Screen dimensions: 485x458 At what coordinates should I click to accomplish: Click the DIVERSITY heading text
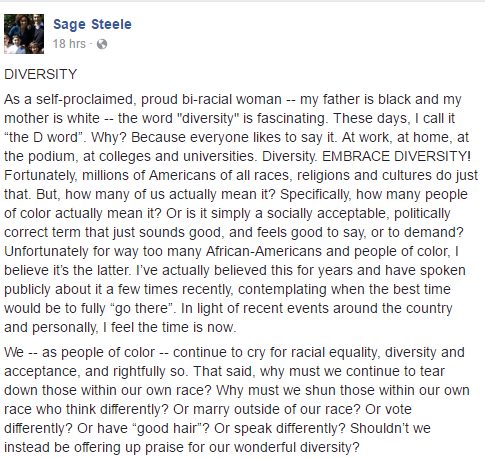click(41, 74)
